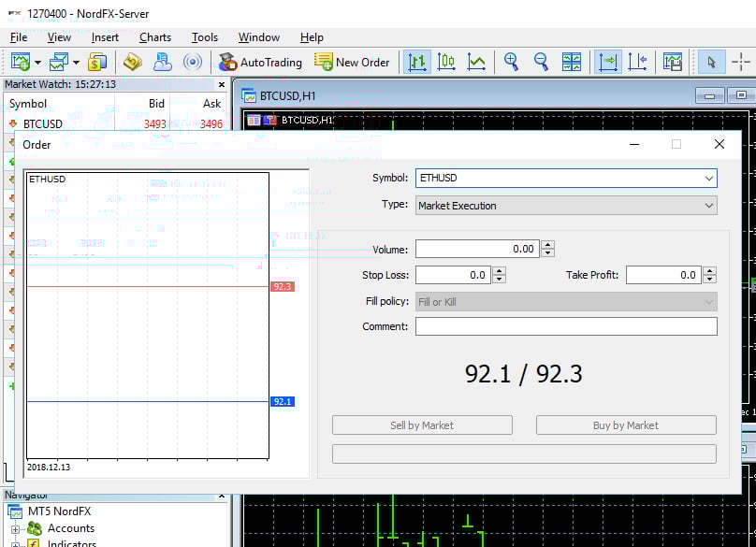Open the Fill policy dropdown
The width and height of the screenshot is (756, 547).
566,302
